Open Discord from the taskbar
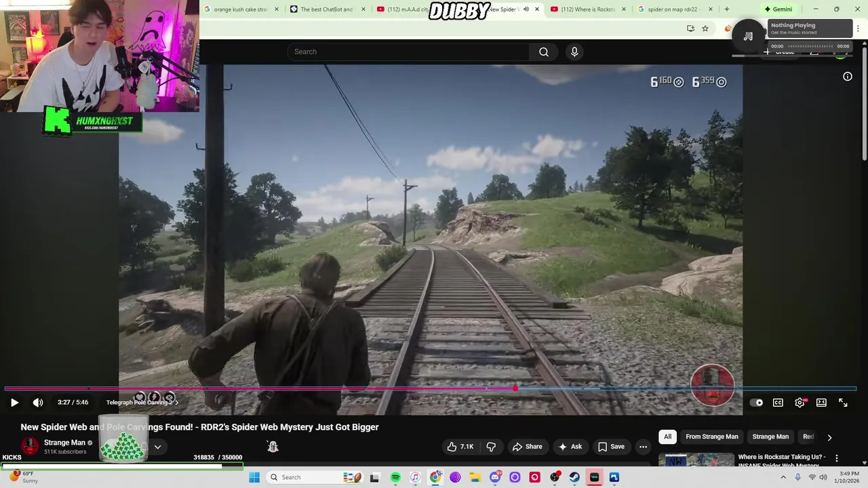The width and height of the screenshot is (868, 488). tap(495, 477)
